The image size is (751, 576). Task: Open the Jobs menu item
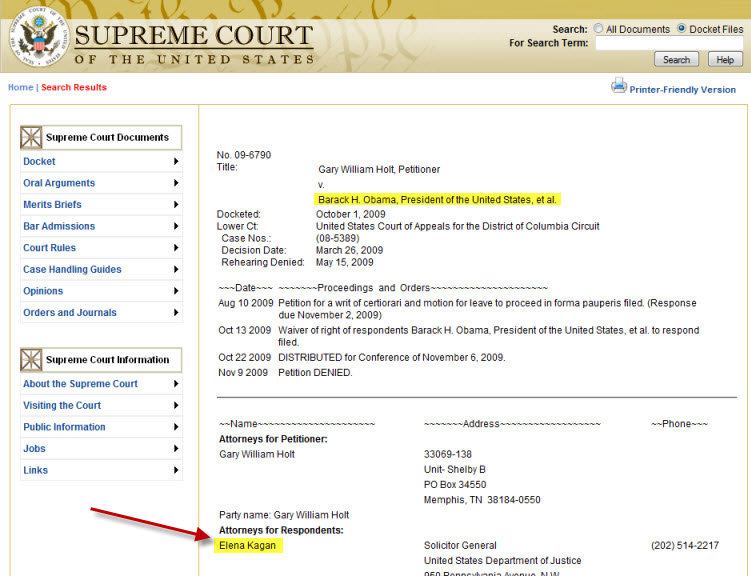34,448
